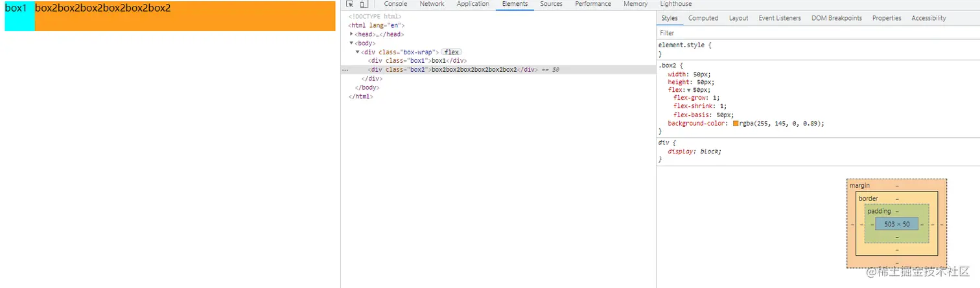
Task: Select the Styles sidebar tab
Action: click(x=670, y=18)
